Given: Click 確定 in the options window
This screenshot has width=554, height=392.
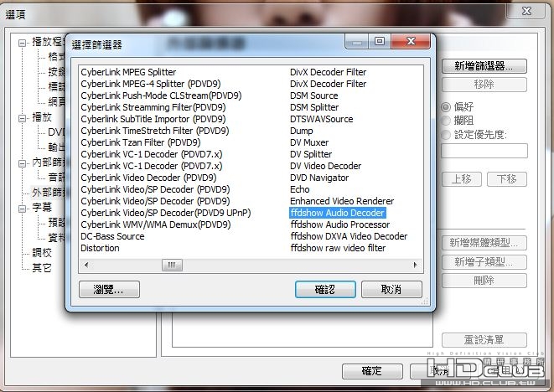Looking at the screenshot, I should tap(372, 371).
